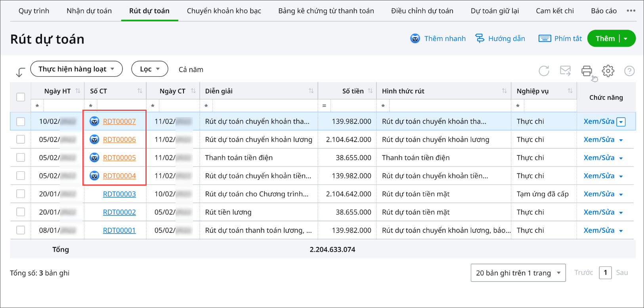Switch to the Nhận dự toán tab
The width and height of the screenshot is (644, 308).
tap(89, 11)
